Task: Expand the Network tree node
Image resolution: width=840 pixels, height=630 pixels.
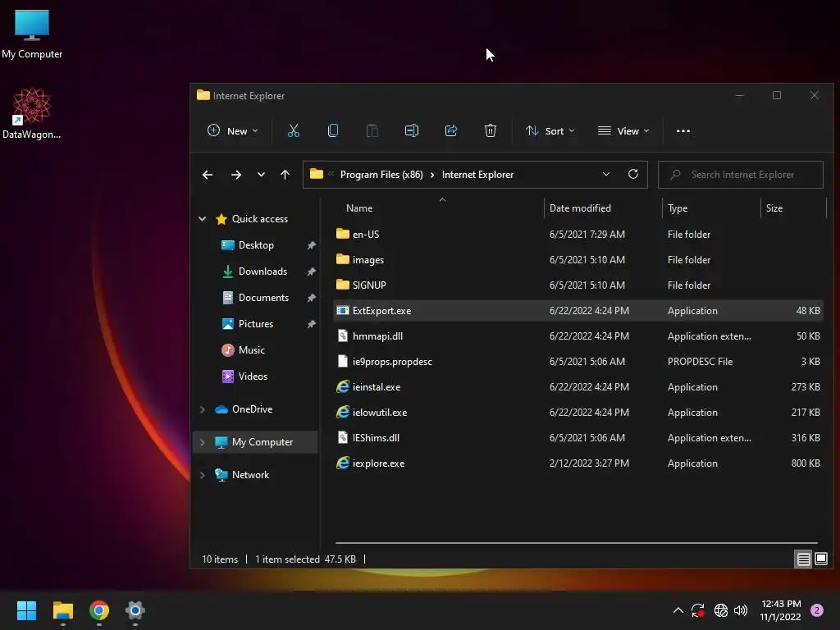Action: point(203,475)
